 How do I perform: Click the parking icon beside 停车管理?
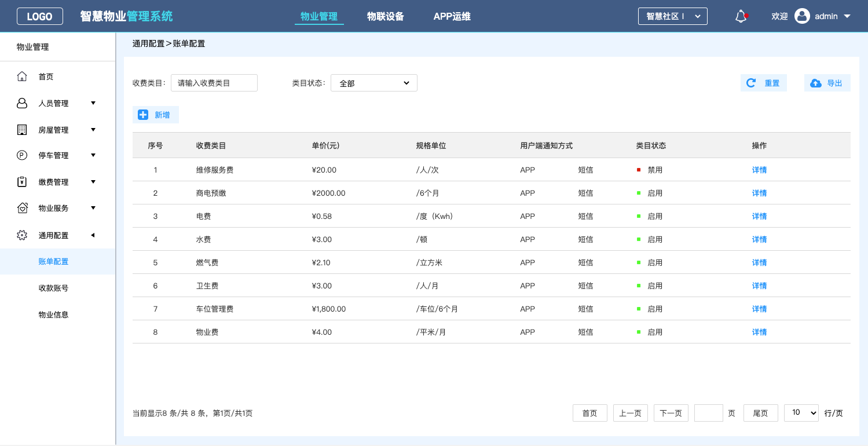22,155
